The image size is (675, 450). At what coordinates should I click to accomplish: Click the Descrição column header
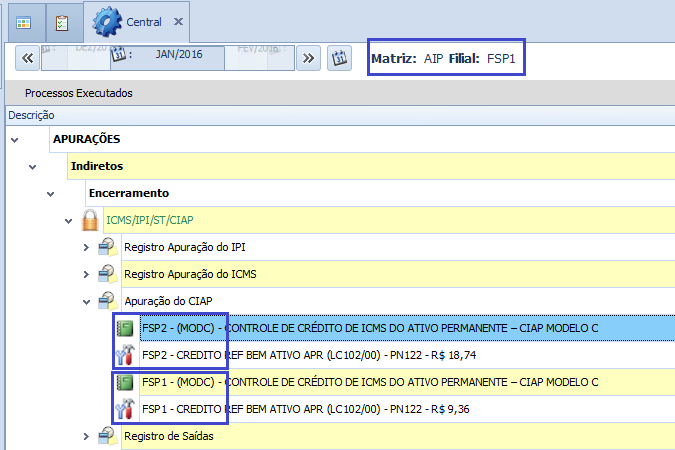point(31,115)
